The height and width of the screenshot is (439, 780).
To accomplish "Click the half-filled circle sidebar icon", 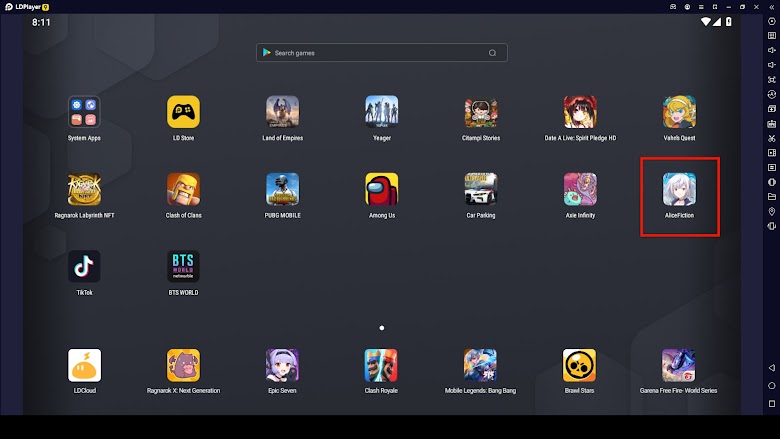I will click(x=772, y=182).
